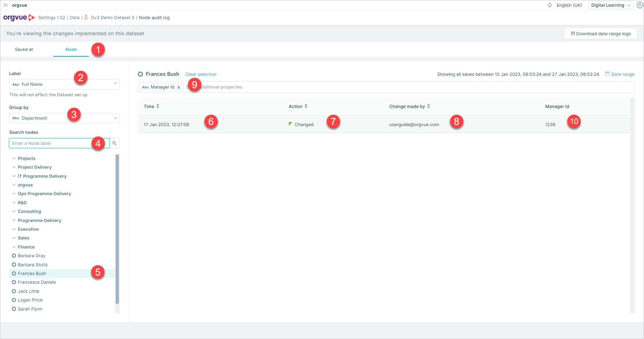Collapse the Finance group in the tree

13,247
